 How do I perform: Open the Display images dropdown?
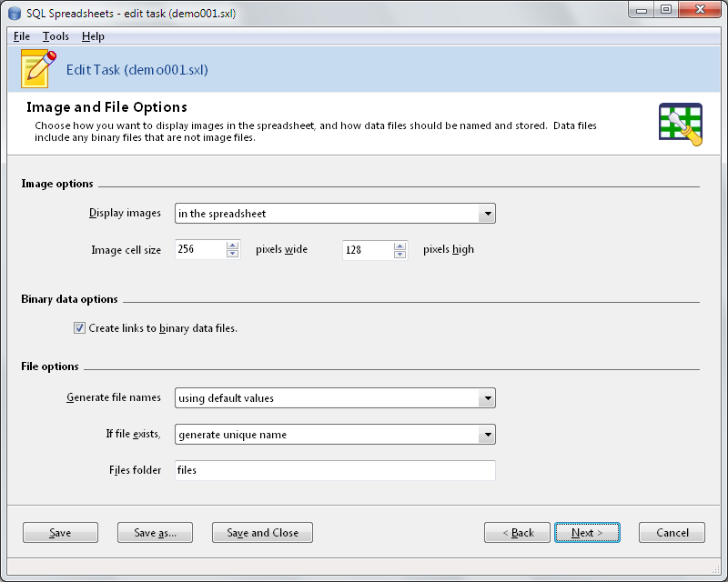click(487, 214)
